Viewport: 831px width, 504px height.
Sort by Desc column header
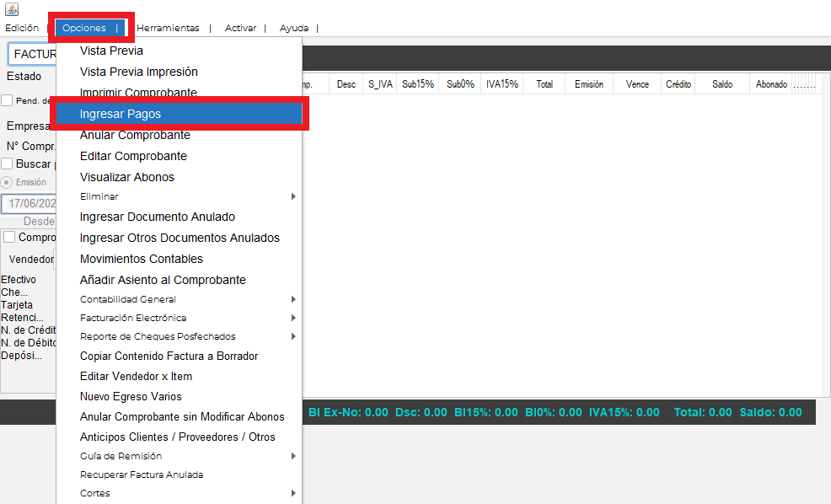[346, 84]
